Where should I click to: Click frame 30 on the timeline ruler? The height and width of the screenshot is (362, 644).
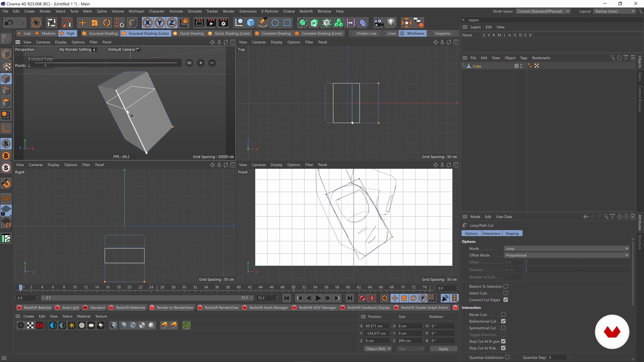184,287
